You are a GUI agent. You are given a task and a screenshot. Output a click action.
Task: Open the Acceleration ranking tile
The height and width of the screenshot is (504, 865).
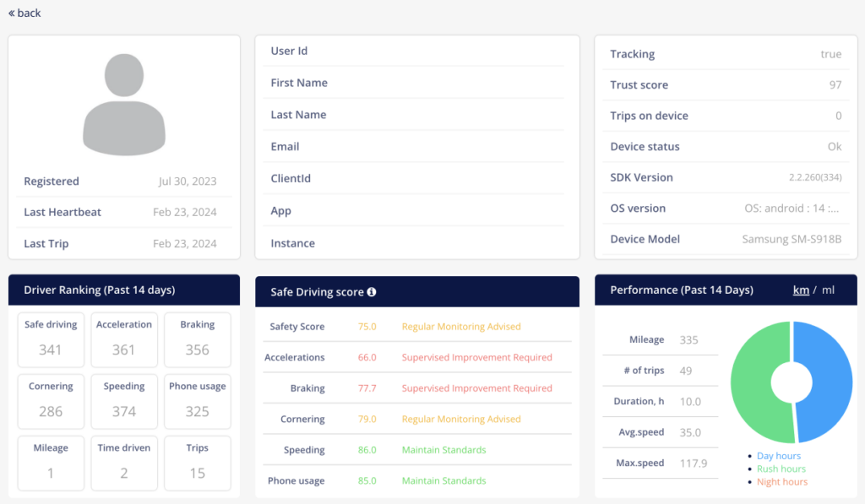(x=124, y=339)
